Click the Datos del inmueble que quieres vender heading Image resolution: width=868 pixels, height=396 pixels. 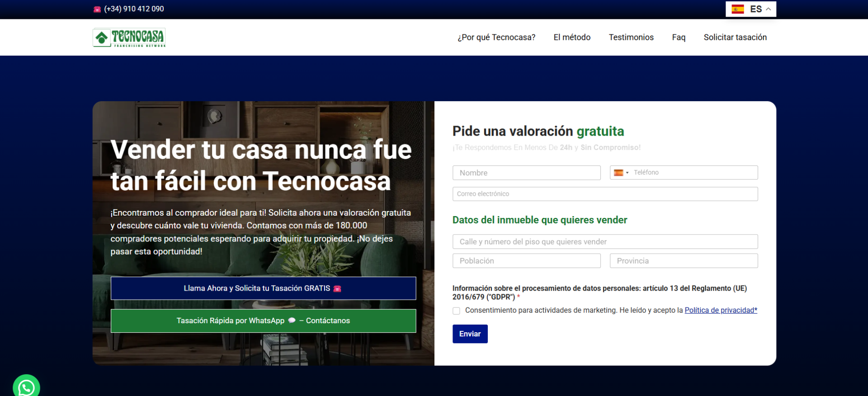(540, 220)
